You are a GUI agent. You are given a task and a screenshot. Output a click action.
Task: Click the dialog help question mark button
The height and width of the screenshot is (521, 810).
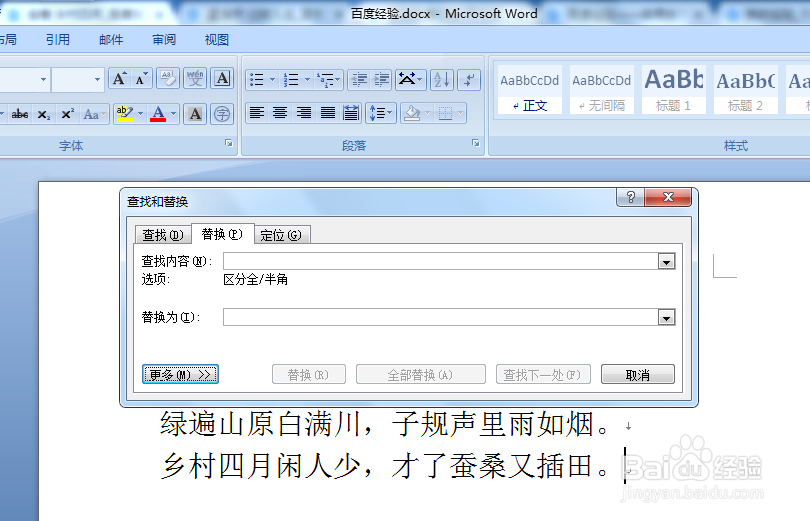coord(631,197)
